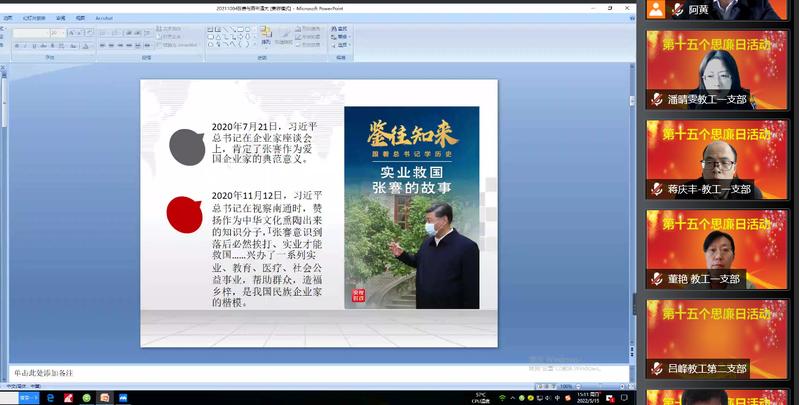Select the 鉴往知来 picture on the slide

(x=412, y=207)
